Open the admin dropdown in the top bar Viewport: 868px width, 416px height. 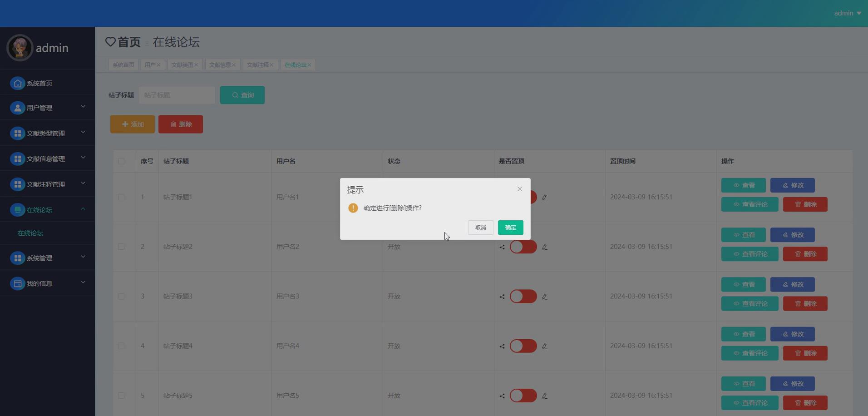coord(848,13)
